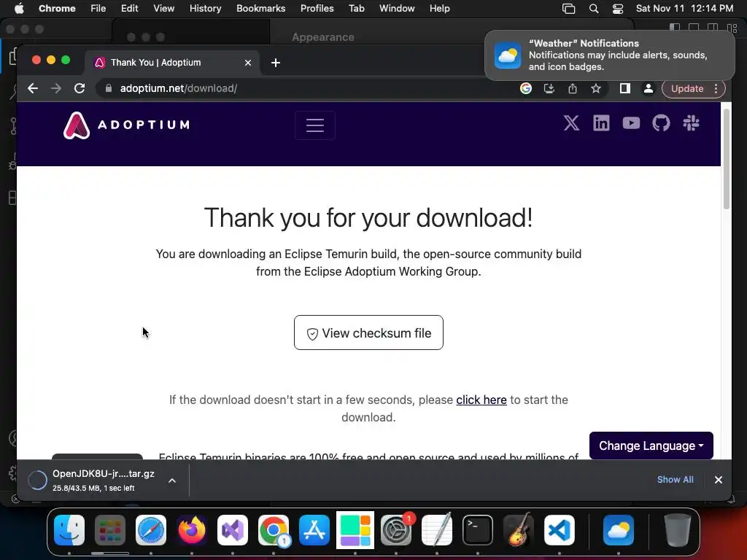Screen dimensions: 747x560
Task: Open the Help menu
Action: click(439, 9)
